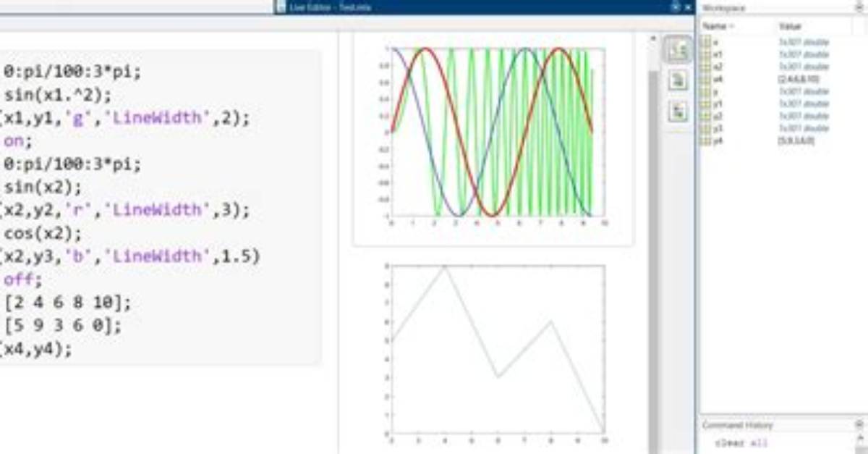Select the y2 variable icon in Workspace
868x454 pixels.
706,116
